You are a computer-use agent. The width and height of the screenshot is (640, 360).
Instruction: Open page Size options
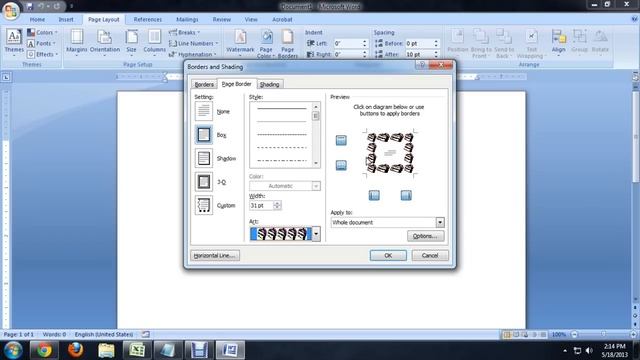(x=131, y=42)
